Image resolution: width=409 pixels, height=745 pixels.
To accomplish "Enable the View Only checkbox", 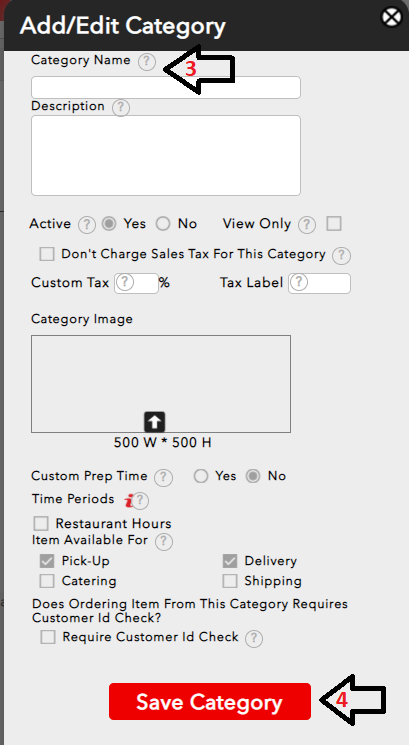I will (334, 223).
